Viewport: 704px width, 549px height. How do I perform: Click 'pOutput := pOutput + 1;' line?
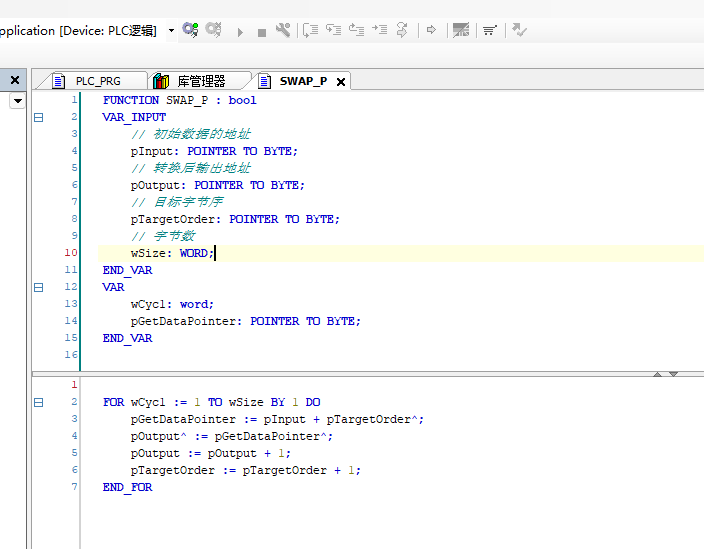pyautogui.click(x=211, y=453)
